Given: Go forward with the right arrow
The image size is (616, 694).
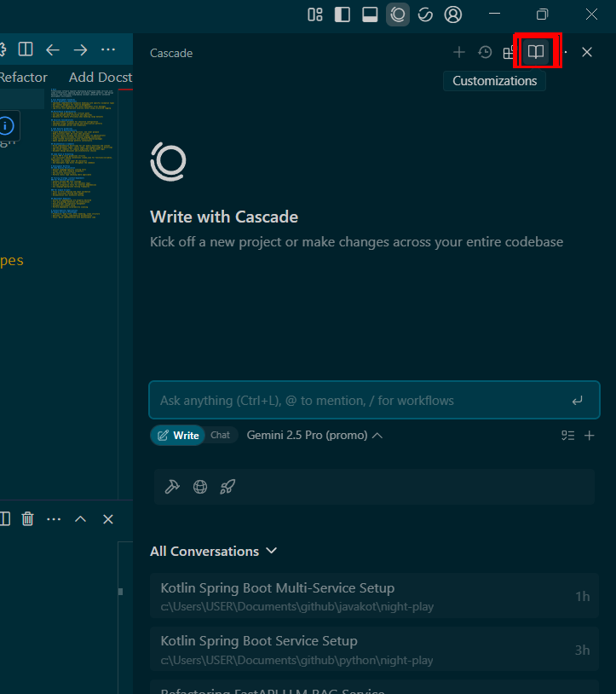Looking at the screenshot, I should [80, 49].
